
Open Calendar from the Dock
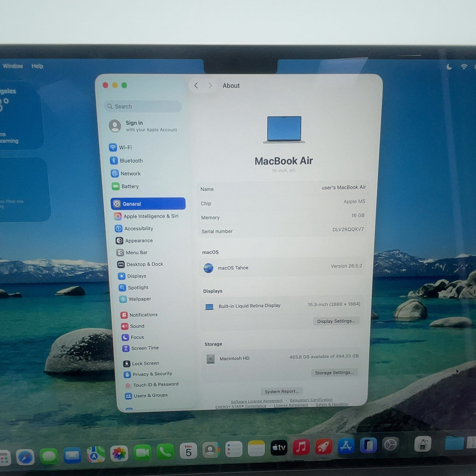click(188, 451)
